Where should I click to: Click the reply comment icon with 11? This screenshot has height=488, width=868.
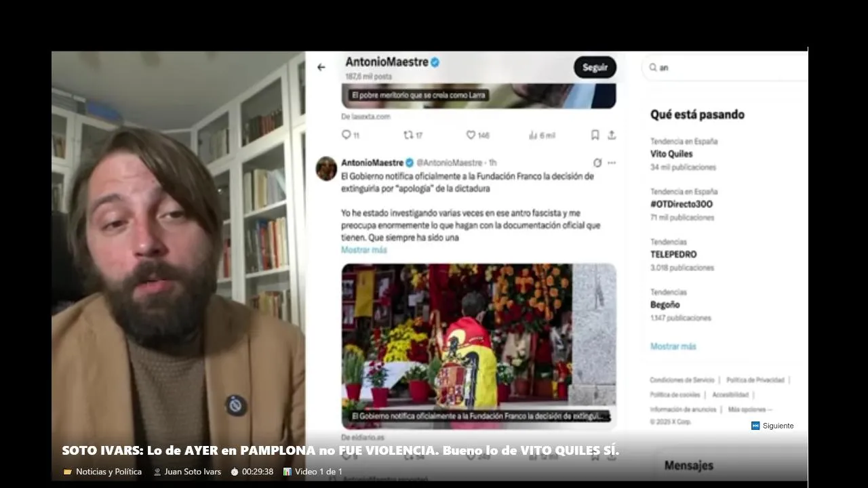point(346,135)
